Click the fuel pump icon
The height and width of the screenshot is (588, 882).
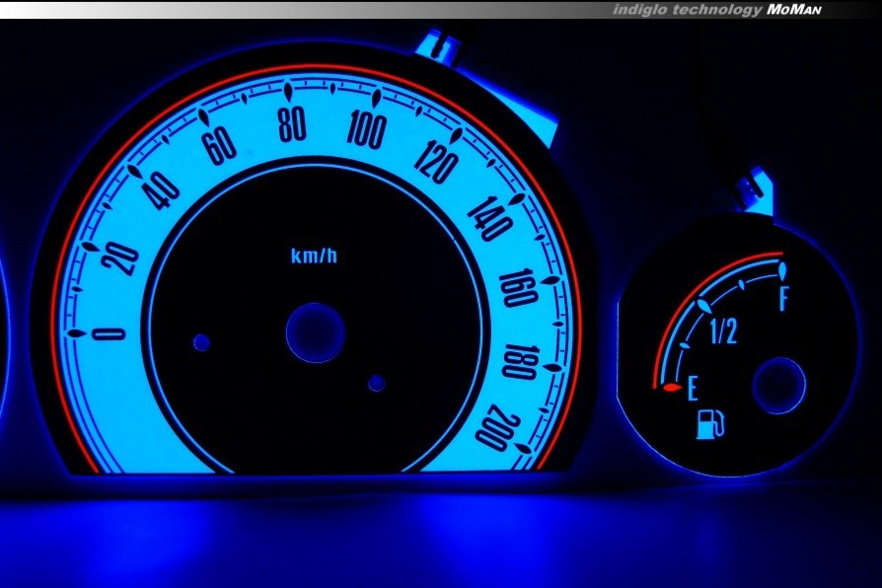(710, 423)
